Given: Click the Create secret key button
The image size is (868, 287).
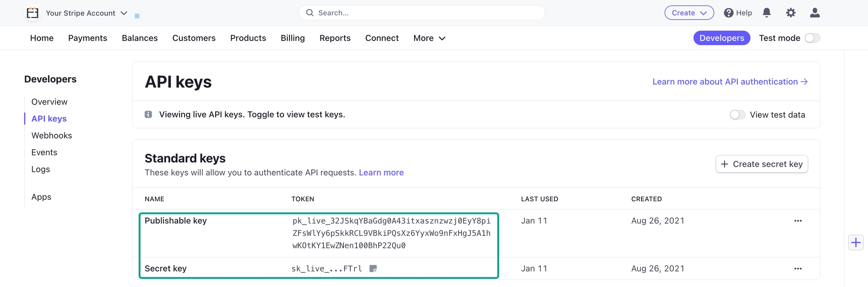Looking at the screenshot, I should [x=761, y=164].
